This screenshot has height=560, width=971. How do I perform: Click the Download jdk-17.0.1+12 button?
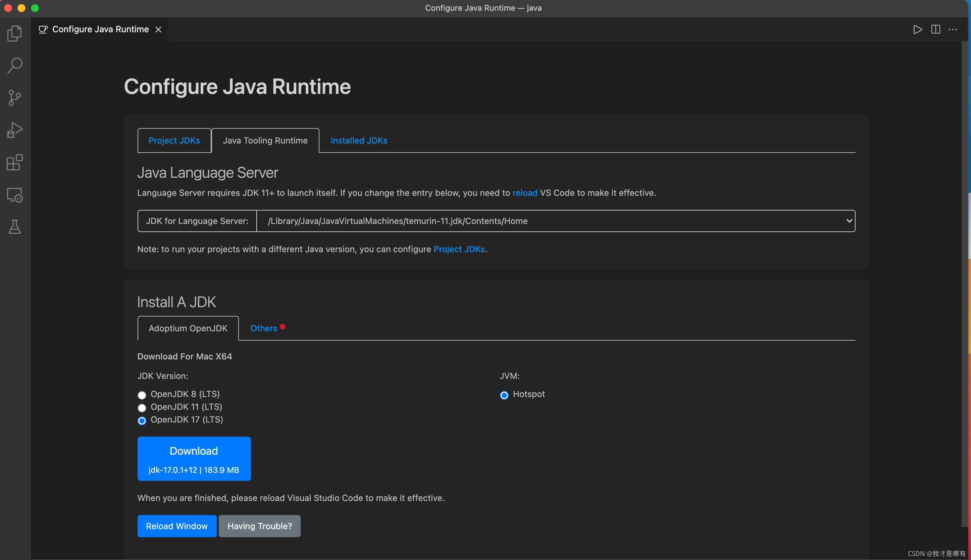click(194, 458)
